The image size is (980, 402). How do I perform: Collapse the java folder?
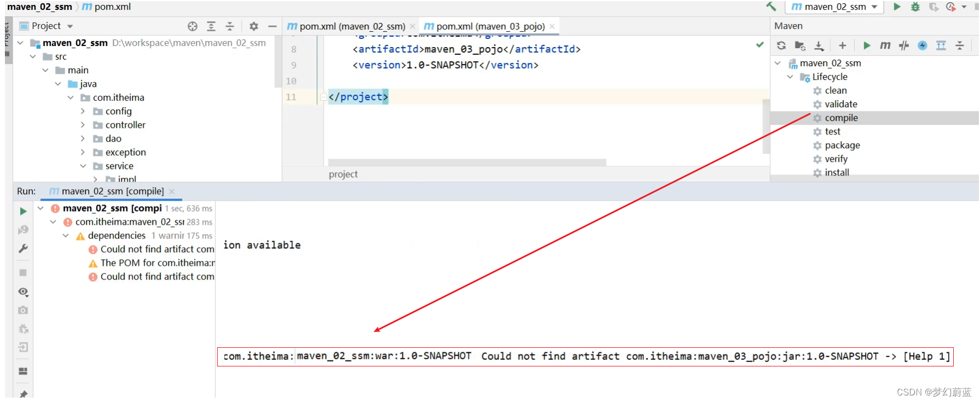tap(58, 84)
